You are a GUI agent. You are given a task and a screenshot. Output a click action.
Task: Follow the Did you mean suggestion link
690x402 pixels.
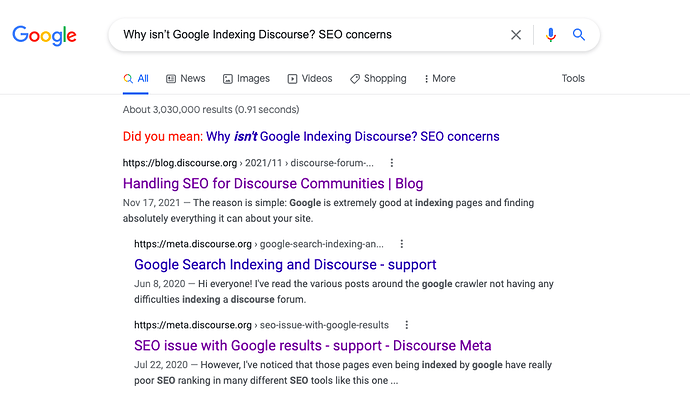[352, 136]
